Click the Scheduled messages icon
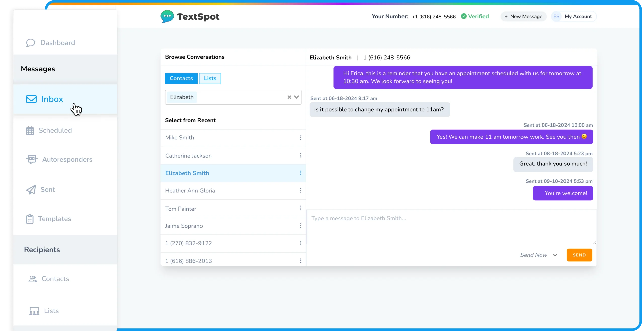This screenshot has width=644, height=331. click(x=30, y=130)
